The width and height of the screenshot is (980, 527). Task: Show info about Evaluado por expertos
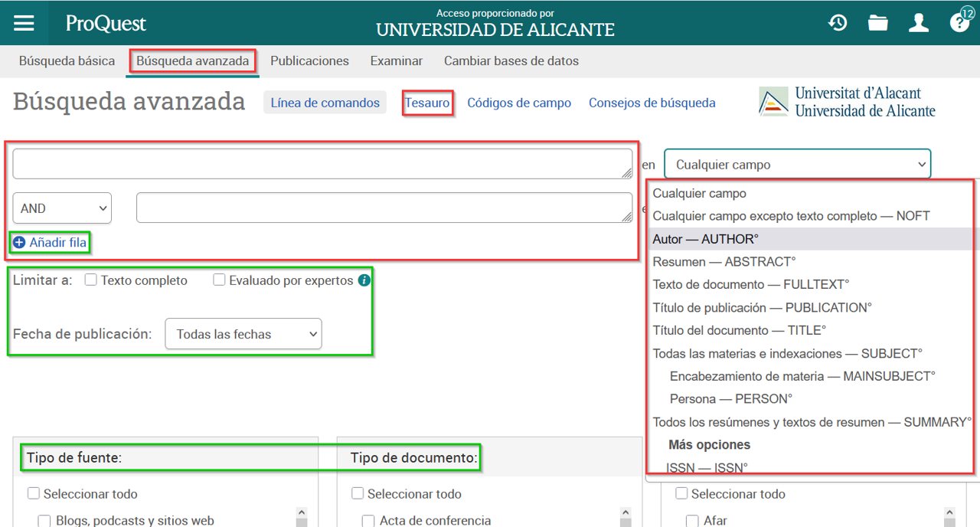364,280
